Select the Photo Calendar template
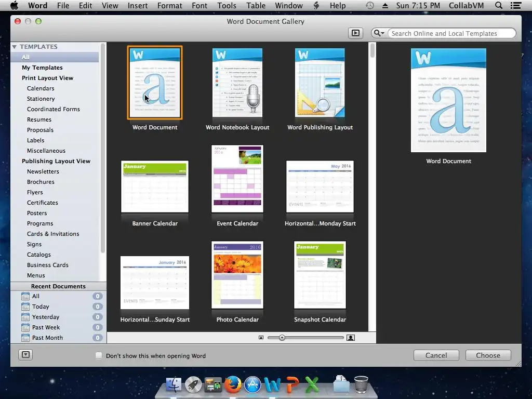The image size is (532, 399). click(237, 275)
